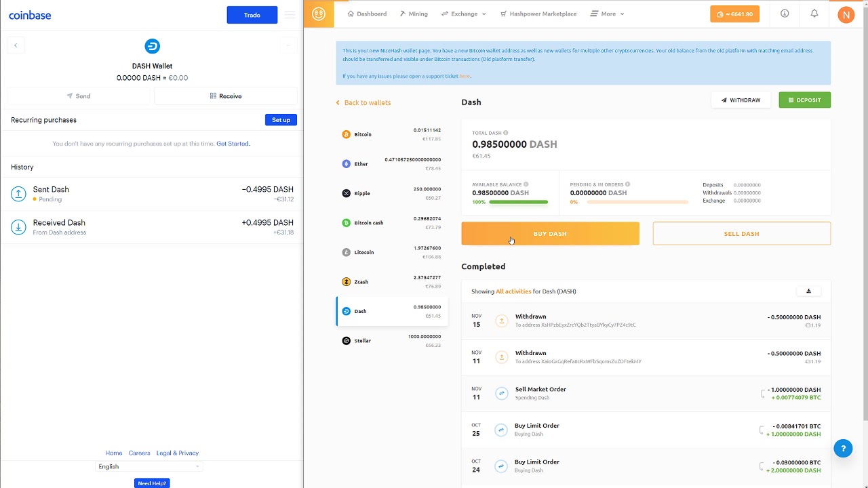This screenshot has height=488, width=868.
Task: Click the available balance progress bar
Action: 518,202
